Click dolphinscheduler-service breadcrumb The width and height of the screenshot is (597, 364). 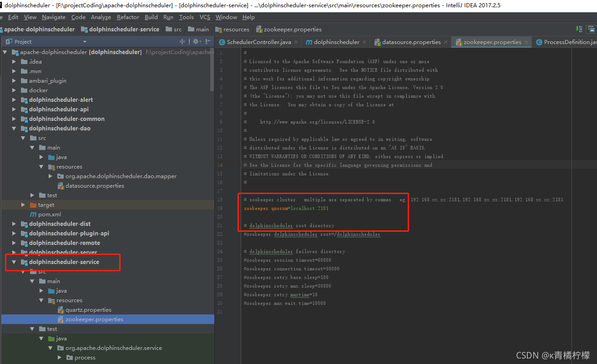pos(121,29)
